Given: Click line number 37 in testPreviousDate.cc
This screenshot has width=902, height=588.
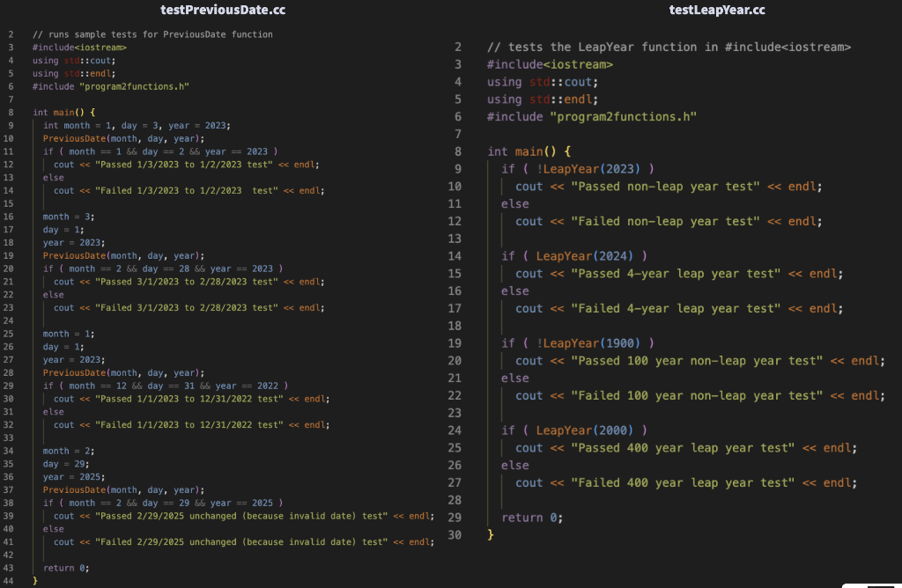Looking at the screenshot, I should (x=8, y=489).
